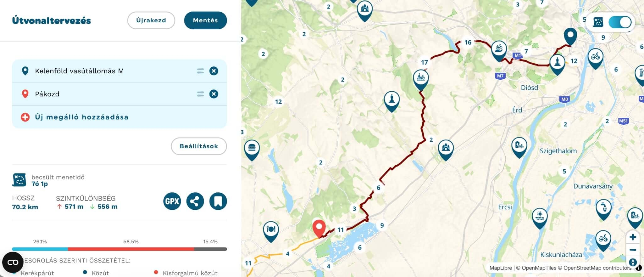This screenshot has height=277, width=644.
Task: Remove the Pákozd stop
Action: pyautogui.click(x=214, y=94)
